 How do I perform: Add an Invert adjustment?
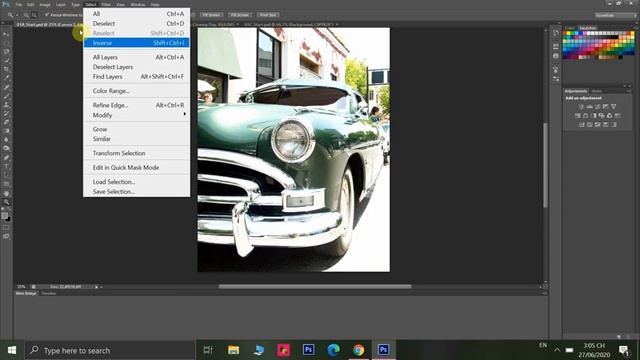pos(582,124)
